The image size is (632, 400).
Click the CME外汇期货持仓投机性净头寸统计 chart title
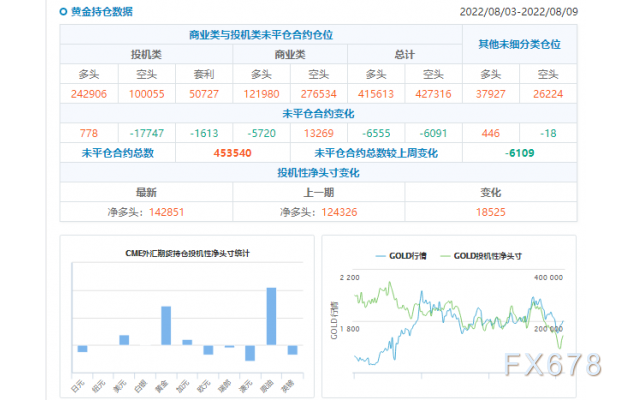tap(187, 253)
